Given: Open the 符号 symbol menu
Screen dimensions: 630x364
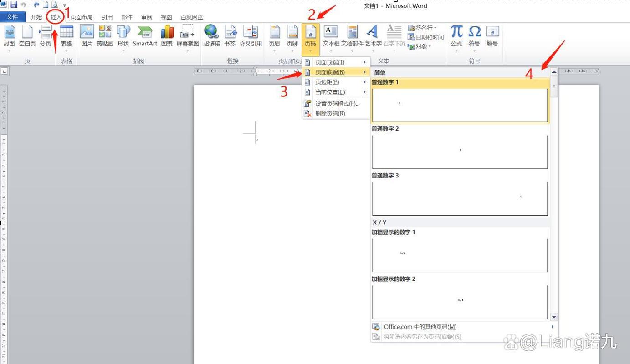Looking at the screenshot, I should [x=474, y=38].
